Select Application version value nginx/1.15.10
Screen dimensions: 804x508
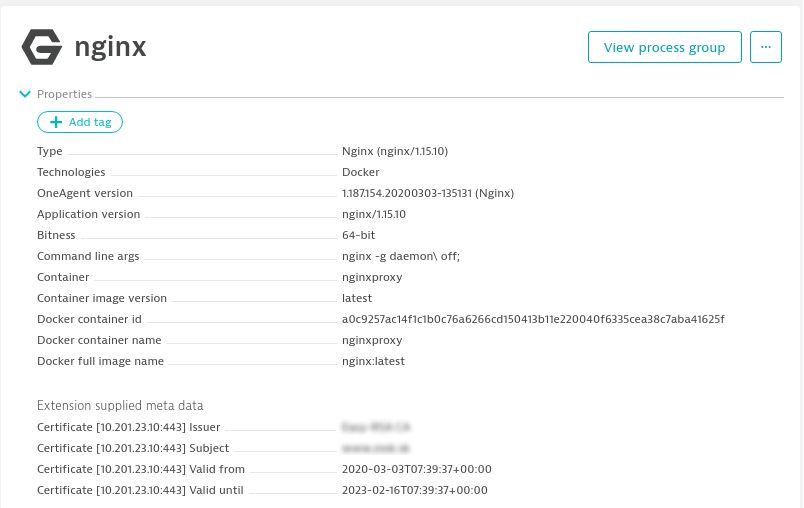[x=374, y=214]
